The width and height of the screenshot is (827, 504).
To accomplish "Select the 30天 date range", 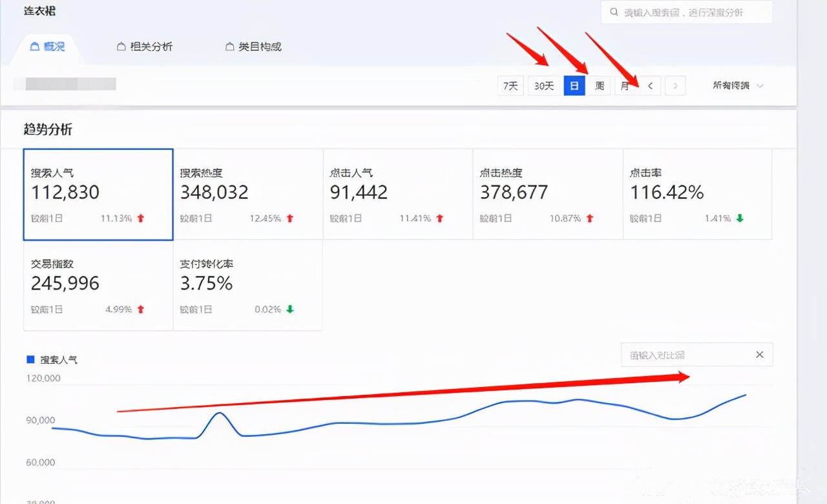I will [544, 85].
